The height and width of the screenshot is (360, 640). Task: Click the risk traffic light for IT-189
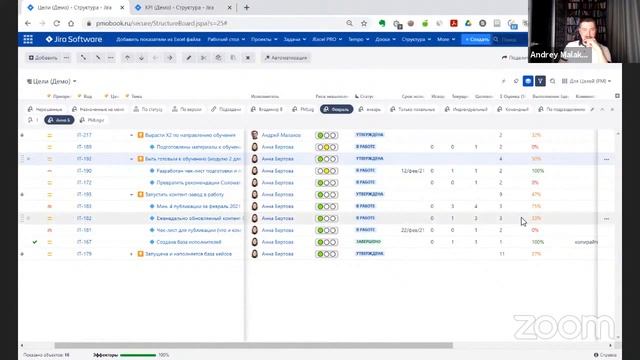click(x=327, y=147)
